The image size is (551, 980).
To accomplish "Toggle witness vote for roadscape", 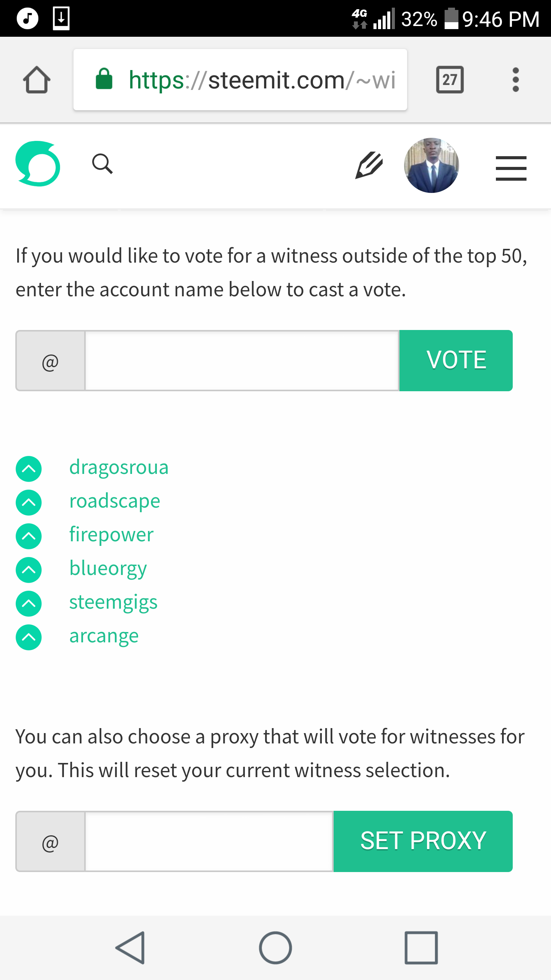I will (x=29, y=503).
